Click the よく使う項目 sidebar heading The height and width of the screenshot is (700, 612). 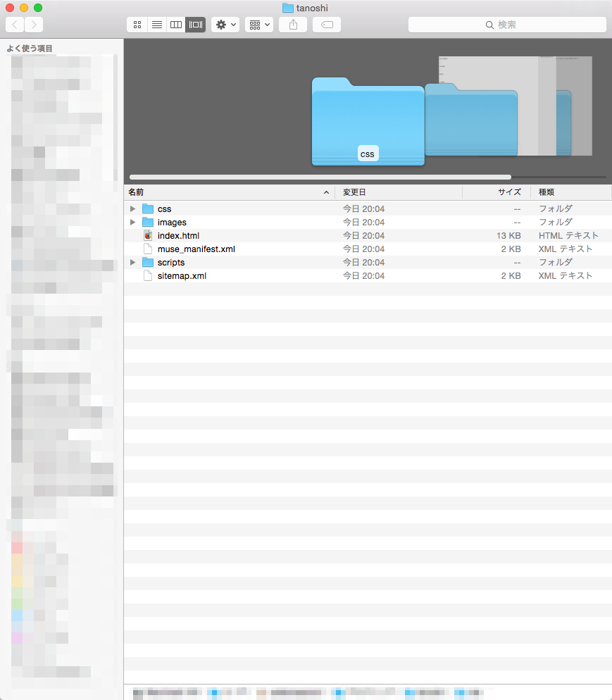[30, 48]
